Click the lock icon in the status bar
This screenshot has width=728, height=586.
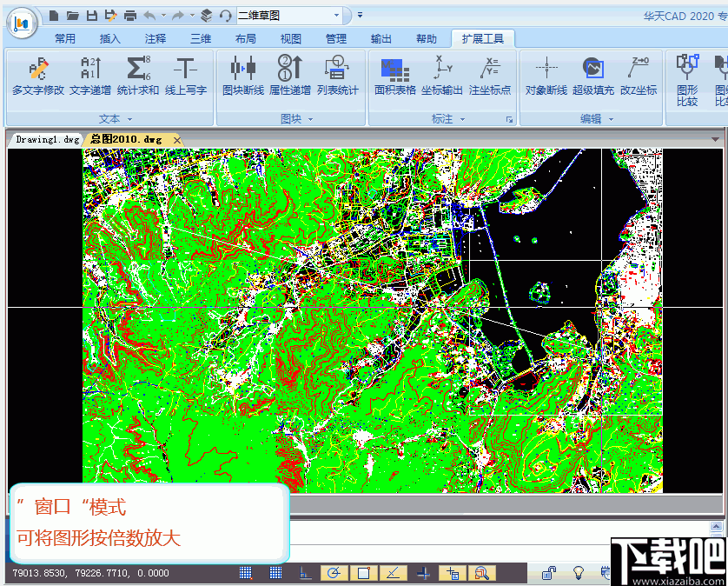[549, 573]
